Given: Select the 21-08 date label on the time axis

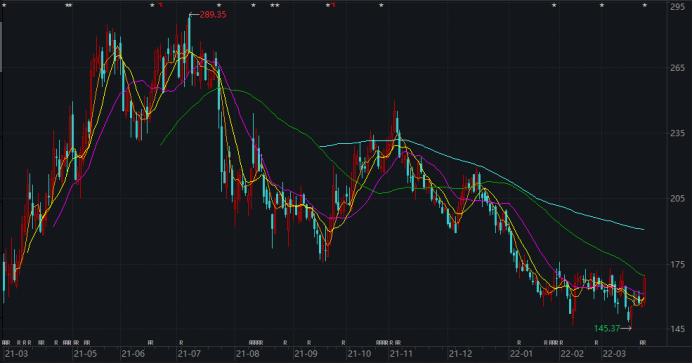Looking at the screenshot, I should (x=248, y=354).
